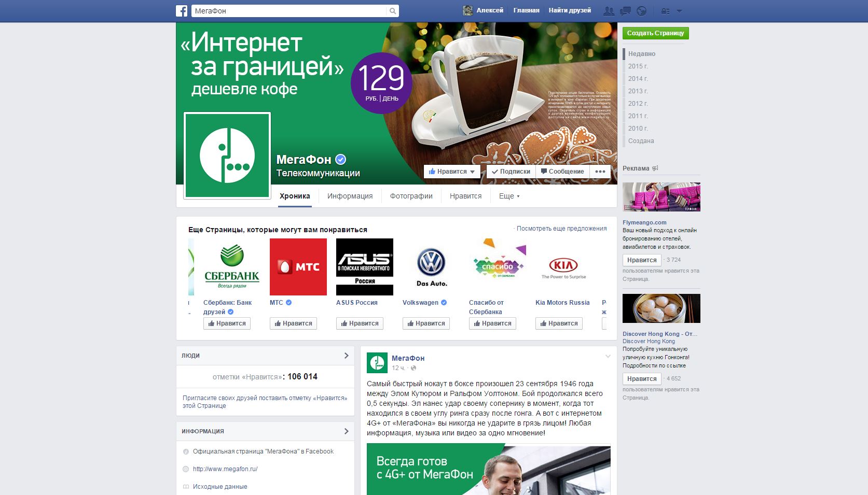Click the Discover Hong Kong ad image
The height and width of the screenshot is (495, 868).
click(662, 308)
